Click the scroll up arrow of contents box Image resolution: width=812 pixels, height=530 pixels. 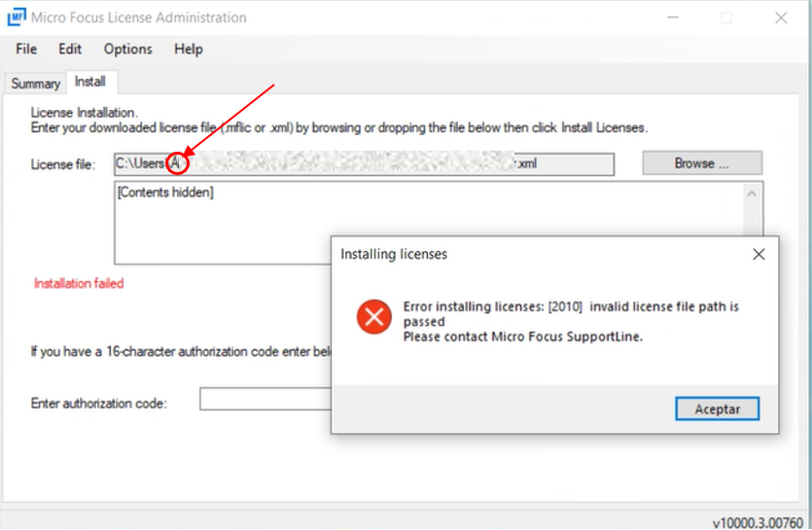752,193
